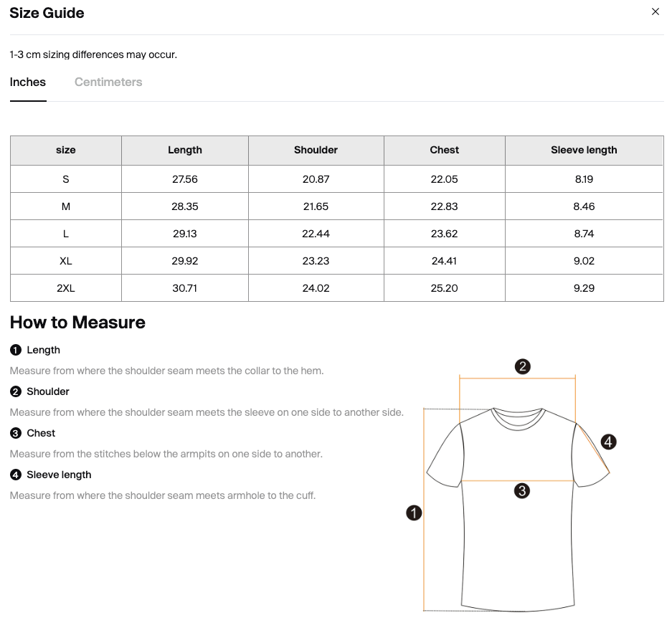672x628 pixels.
Task: Click the number 1 marker on the t-shirt diagram
Action: click(x=414, y=513)
